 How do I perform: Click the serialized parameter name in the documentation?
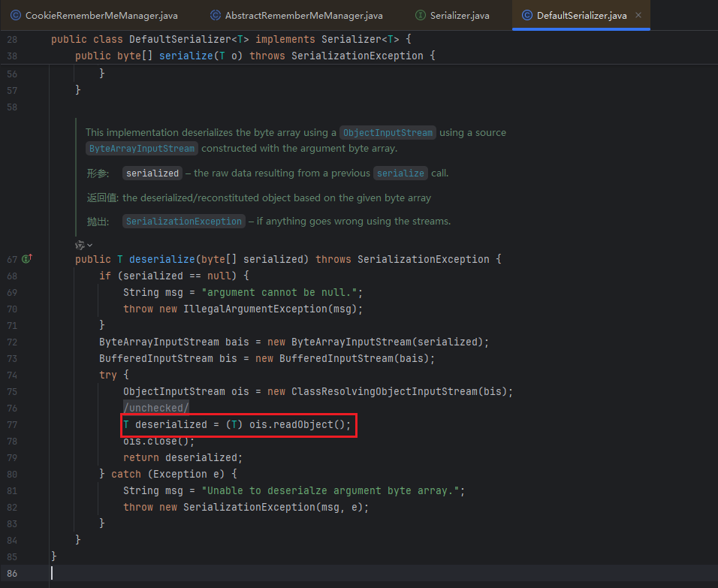click(x=152, y=173)
